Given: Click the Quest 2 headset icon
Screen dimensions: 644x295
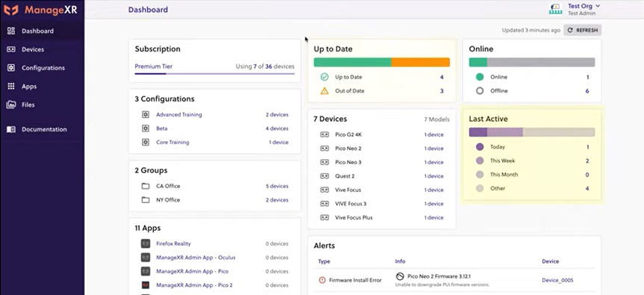Looking at the screenshot, I should point(324,176).
